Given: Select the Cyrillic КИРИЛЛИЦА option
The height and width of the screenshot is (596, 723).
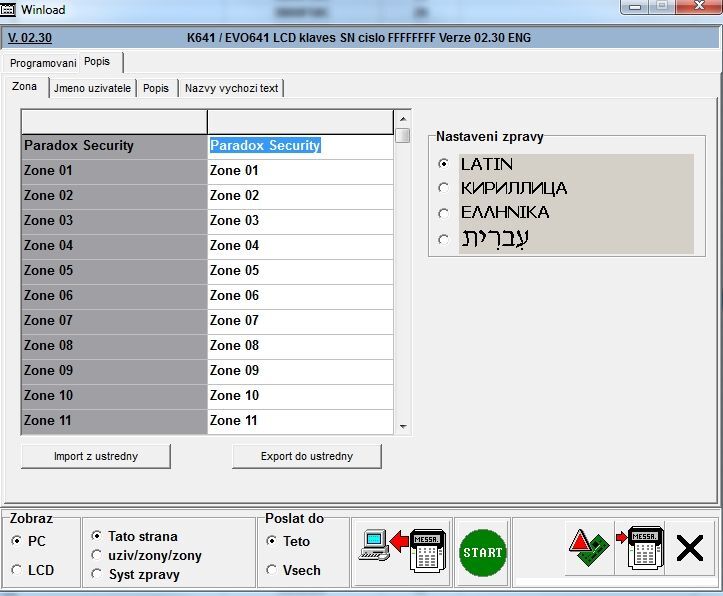Looking at the screenshot, I should click(x=444, y=188).
